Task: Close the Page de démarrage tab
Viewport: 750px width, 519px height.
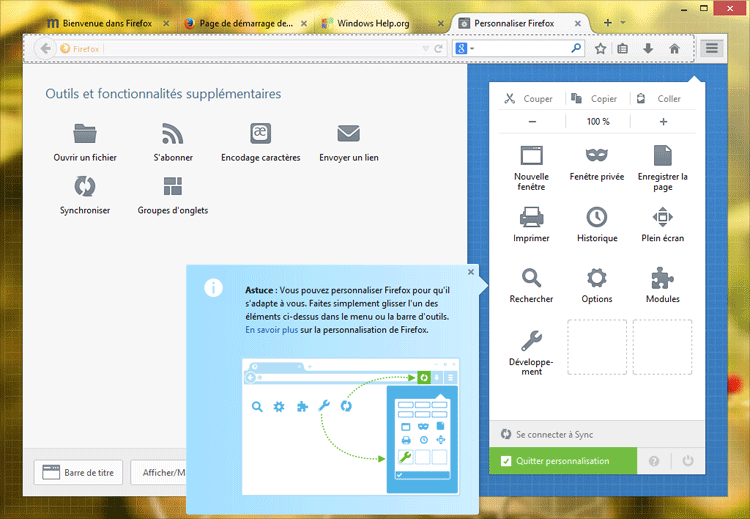Action: 304,23
